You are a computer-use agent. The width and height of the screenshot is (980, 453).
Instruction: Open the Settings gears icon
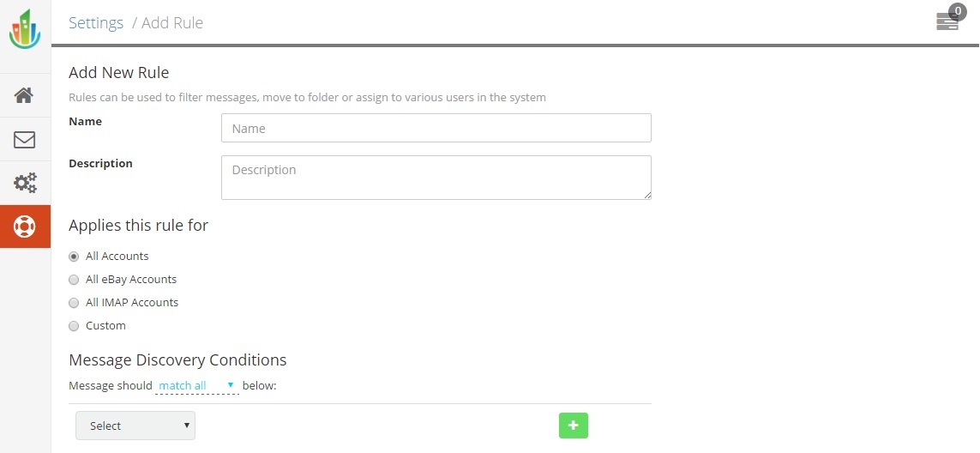25,183
